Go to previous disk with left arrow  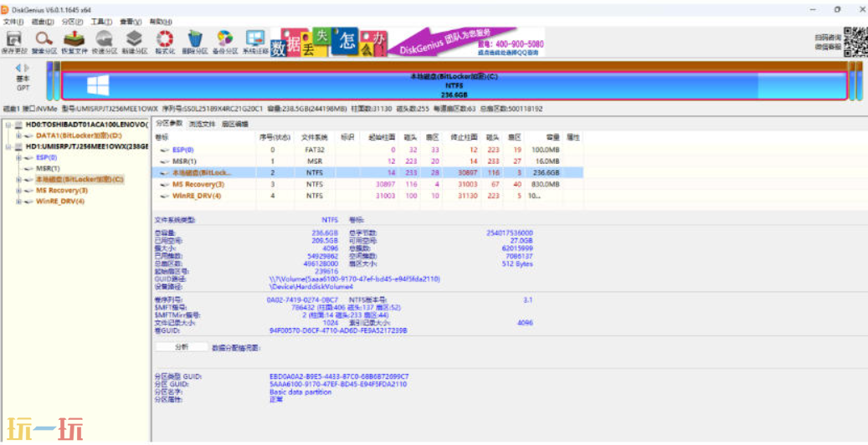(18, 68)
